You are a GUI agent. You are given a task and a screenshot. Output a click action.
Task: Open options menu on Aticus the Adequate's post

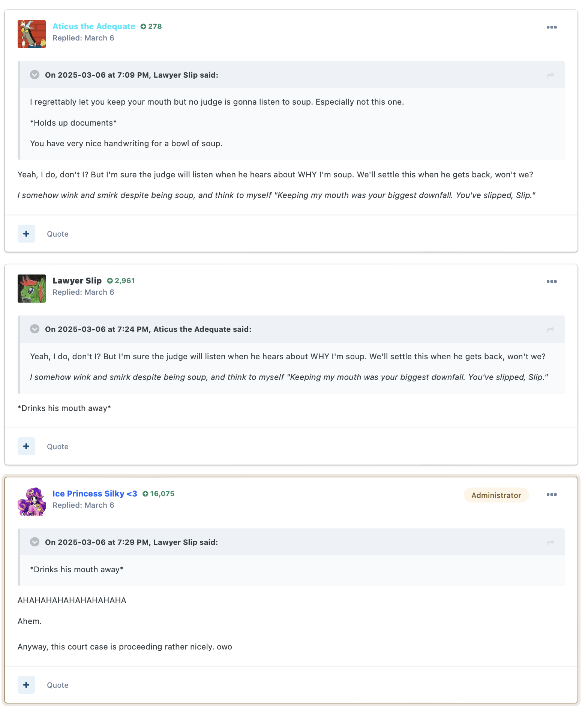coord(551,27)
